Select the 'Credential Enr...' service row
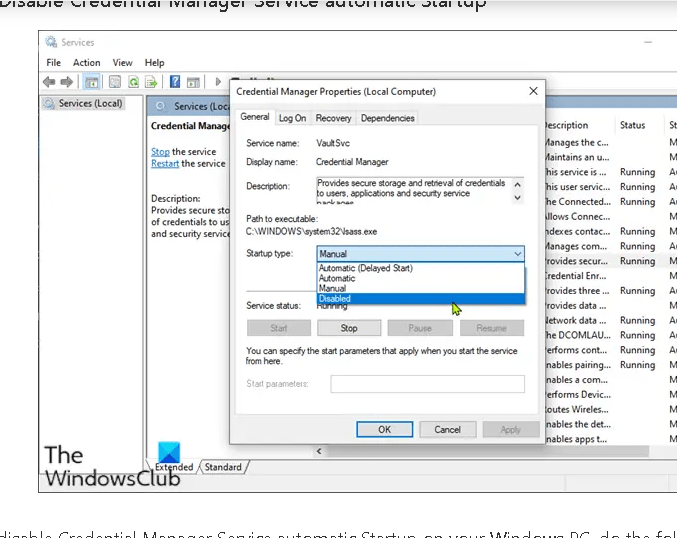677x538 pixels. tap(611, 275)
